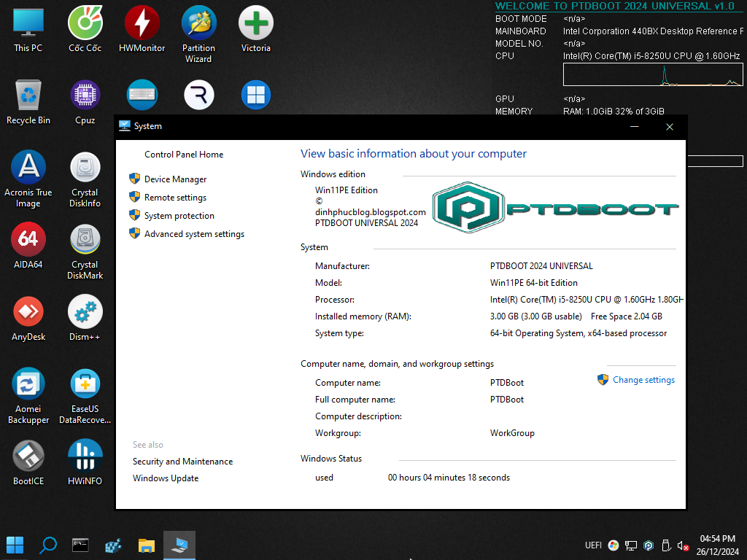Click the taskbar search magnifier
The image size is (747, 560).
coord(48,545)
